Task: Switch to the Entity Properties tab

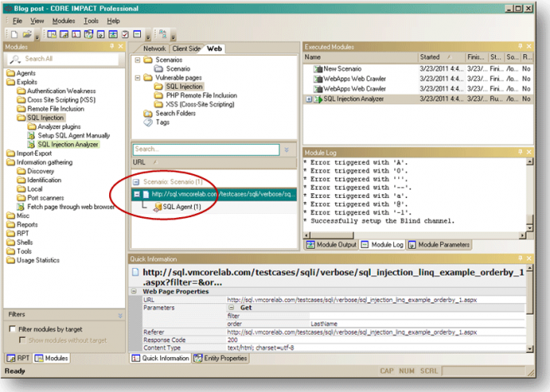Action: point(221,358)
